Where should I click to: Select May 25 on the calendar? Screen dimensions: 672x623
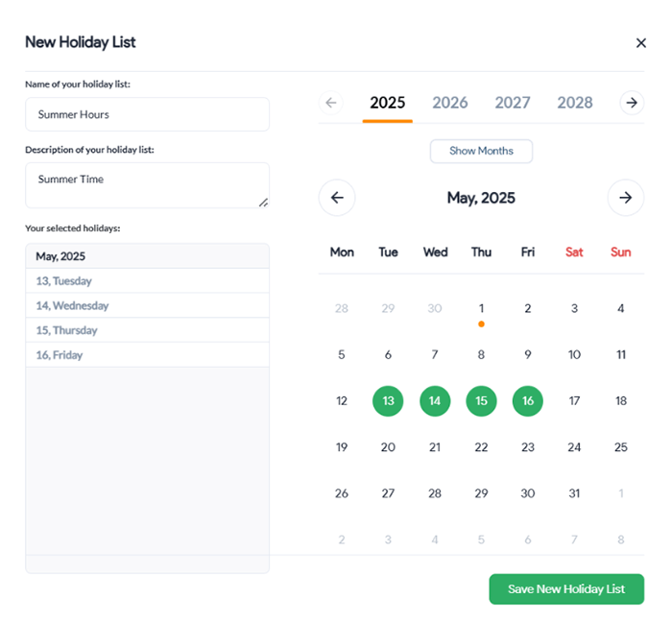(x=620, y=447)
